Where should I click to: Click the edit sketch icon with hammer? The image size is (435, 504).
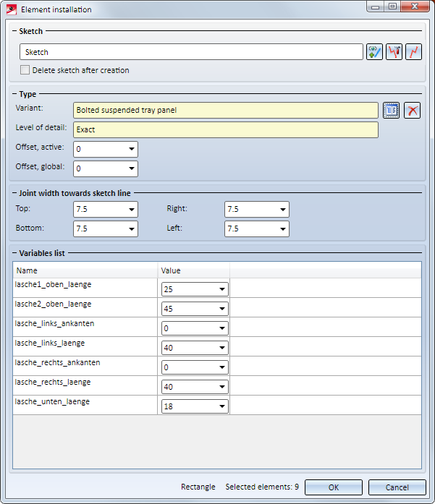[x=394, y=52]
